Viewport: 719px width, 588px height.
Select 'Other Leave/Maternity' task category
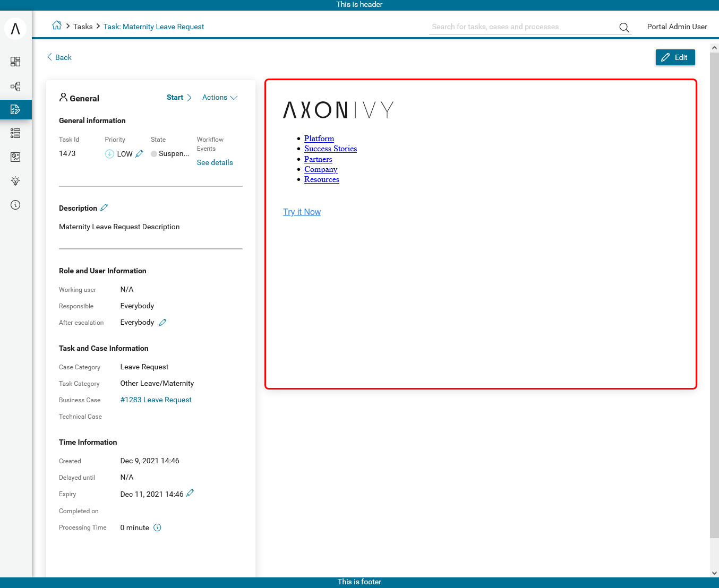157,383
